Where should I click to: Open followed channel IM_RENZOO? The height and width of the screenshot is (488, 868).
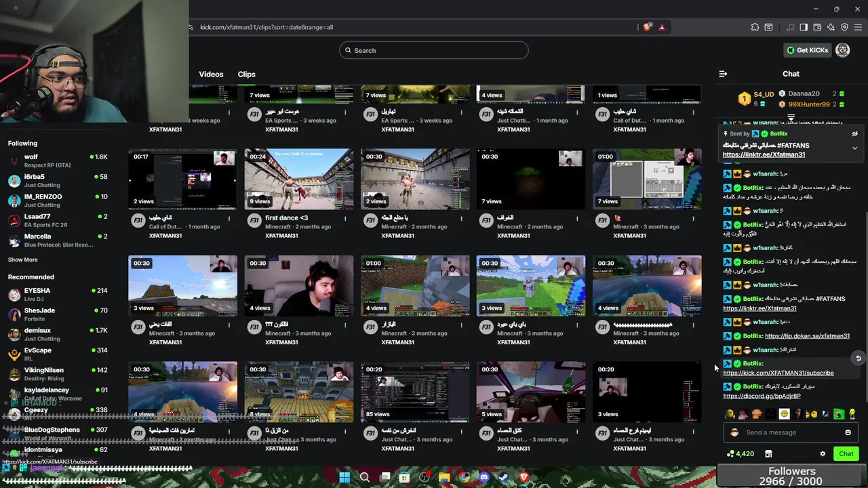(58, 201)
